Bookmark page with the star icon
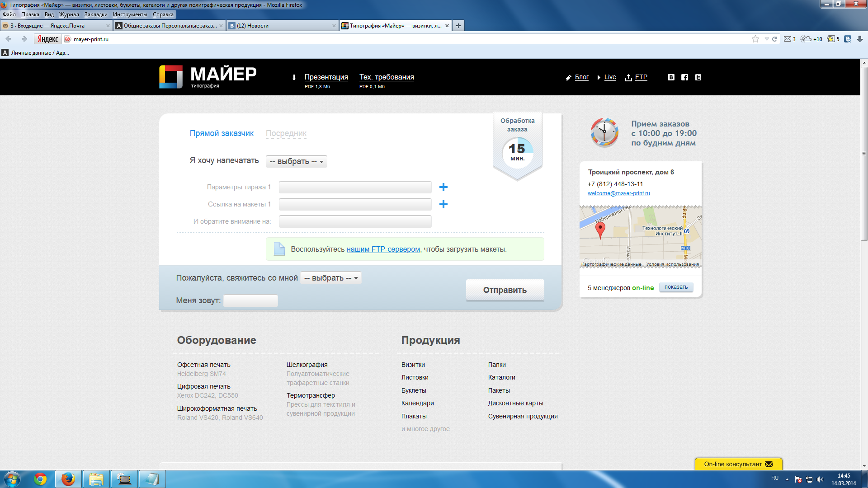Image resolution: width=868 pixels, height=488 pixels. [x=755, y=39]
